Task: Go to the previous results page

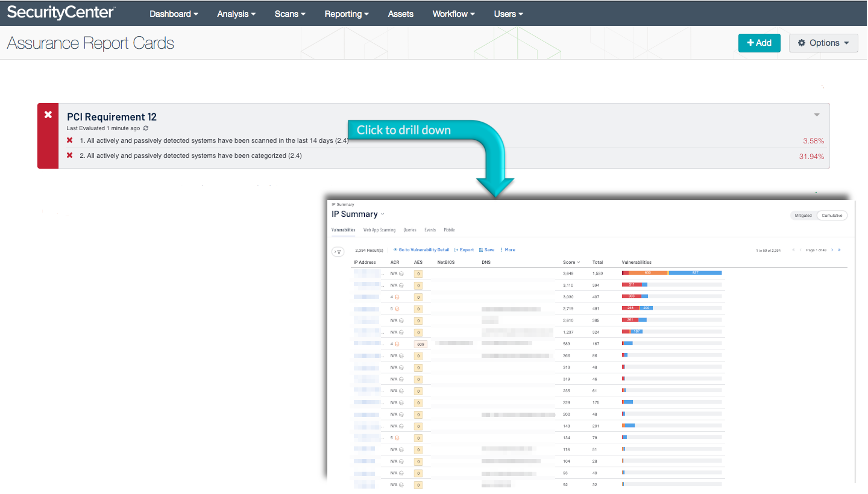Action: [800, 250]
